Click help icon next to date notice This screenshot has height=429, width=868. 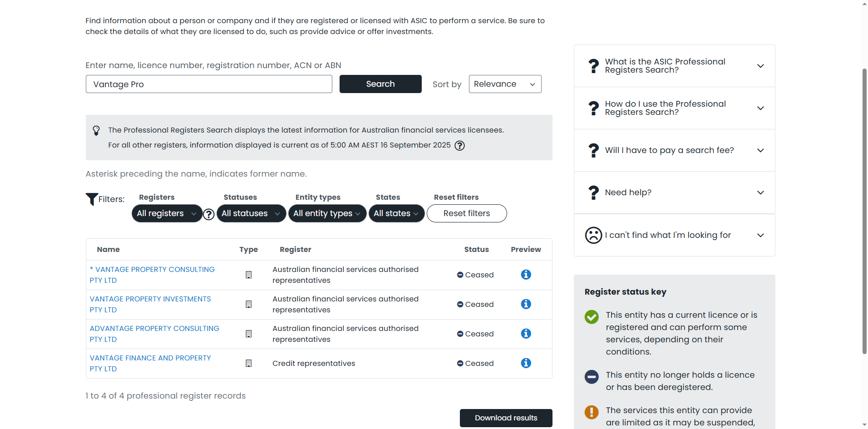(x=459, y=146)
